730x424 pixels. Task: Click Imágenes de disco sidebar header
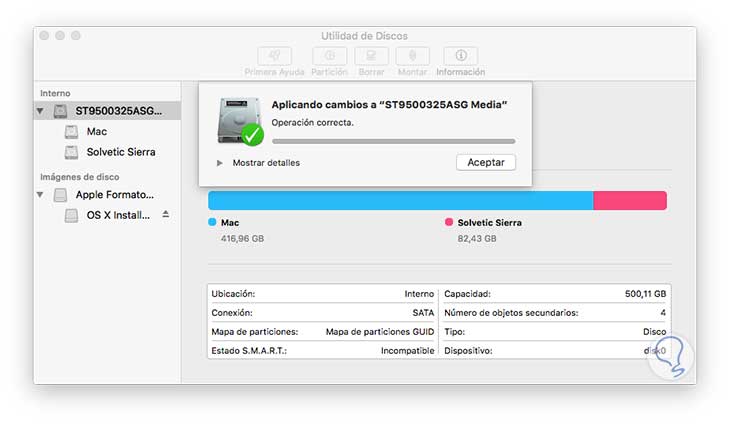[x=80, y=177]
